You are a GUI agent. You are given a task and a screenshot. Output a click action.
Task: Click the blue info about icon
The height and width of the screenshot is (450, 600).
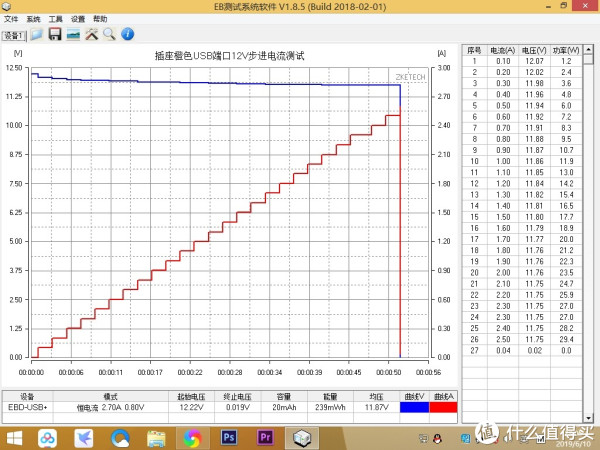pyautogui.click(x=127, y=34)
